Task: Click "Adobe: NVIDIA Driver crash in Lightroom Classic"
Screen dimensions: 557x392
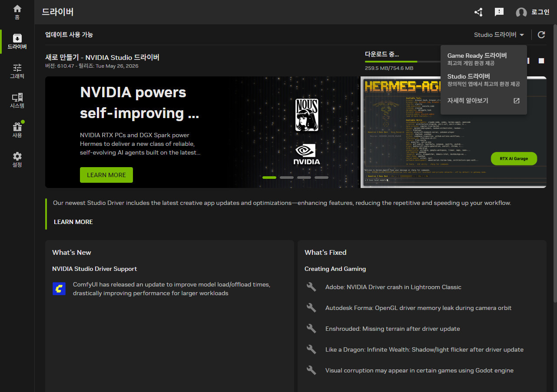Action: [393, 287]
